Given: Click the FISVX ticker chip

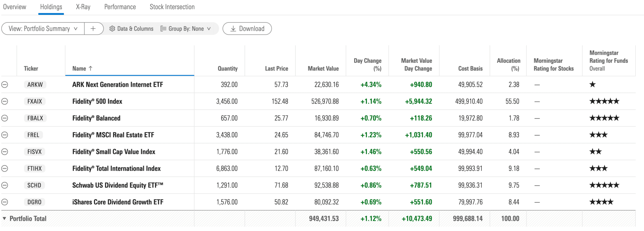Looking at the screenshot, I should pos(35,152).
